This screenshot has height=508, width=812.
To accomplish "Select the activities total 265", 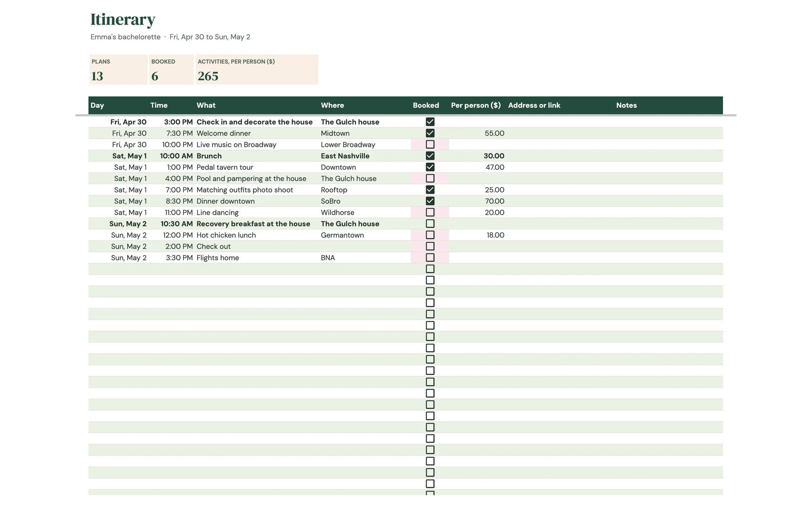I will (208, 76).
